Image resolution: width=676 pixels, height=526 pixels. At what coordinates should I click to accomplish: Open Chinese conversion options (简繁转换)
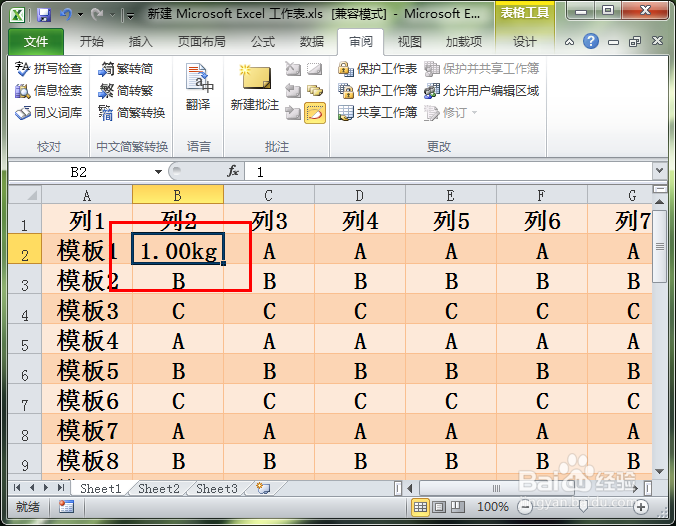coord(131,113)
